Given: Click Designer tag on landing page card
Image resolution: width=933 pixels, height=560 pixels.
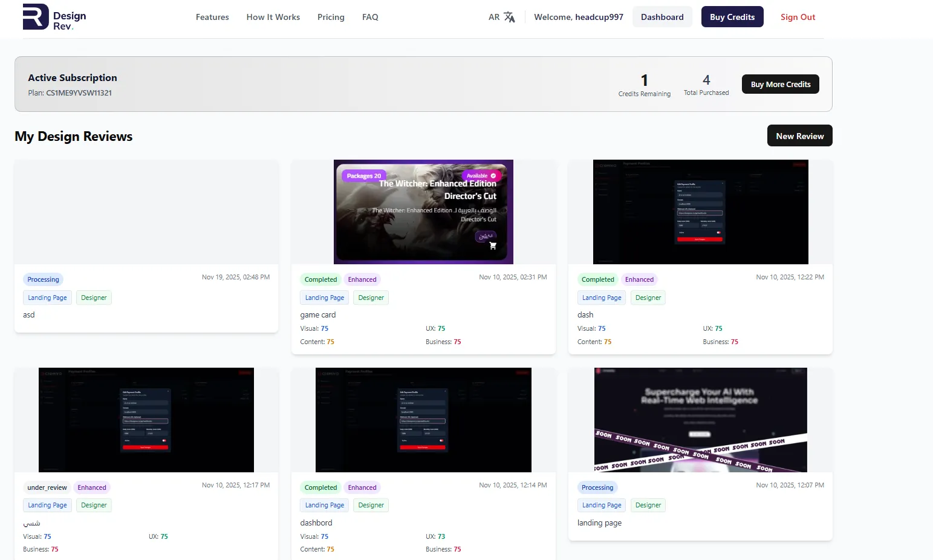Looking at the screenshot, I should 648,505.
